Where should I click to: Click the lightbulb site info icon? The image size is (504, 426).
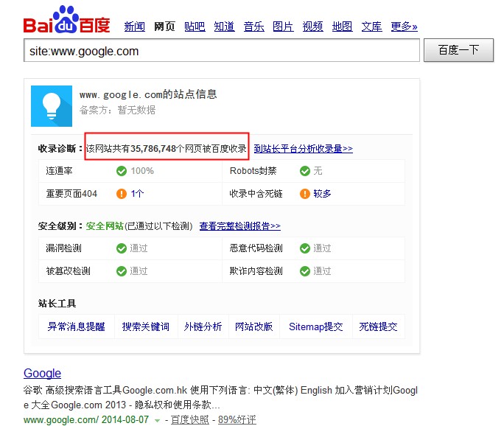[x=52, y=106]
